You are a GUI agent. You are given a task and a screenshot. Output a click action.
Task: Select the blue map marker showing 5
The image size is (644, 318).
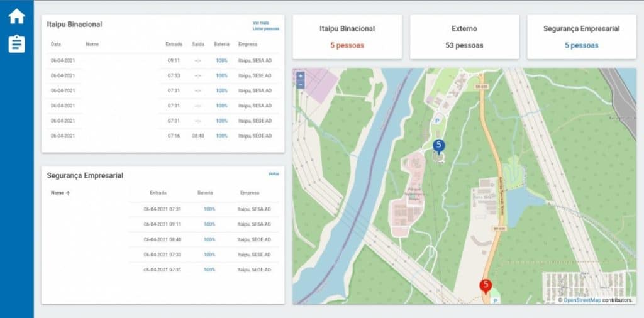(438, 146)
